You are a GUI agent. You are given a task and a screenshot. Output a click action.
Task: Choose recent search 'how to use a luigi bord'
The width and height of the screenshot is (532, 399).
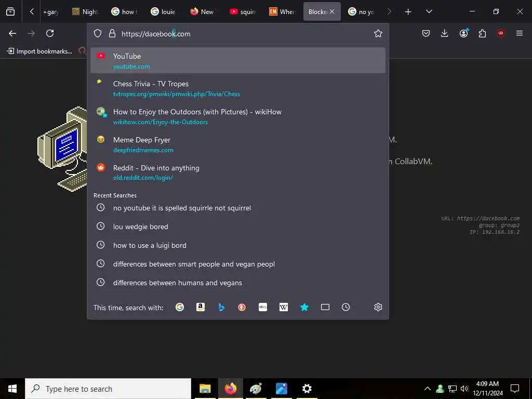[238, 245]
